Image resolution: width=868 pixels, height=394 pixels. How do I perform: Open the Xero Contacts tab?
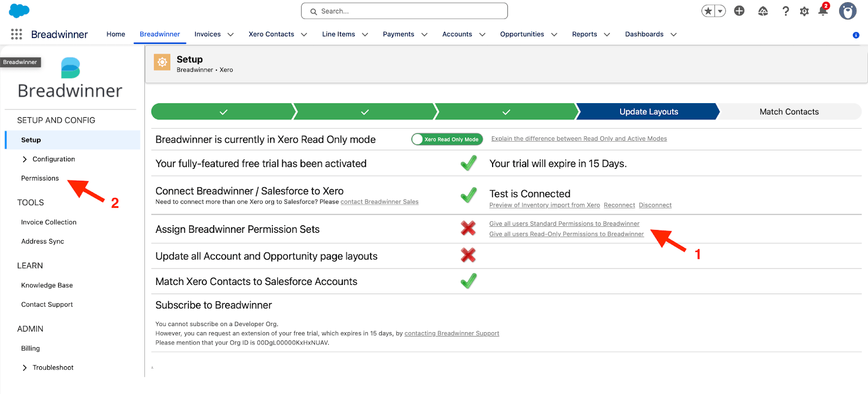(x=271, y=34)
